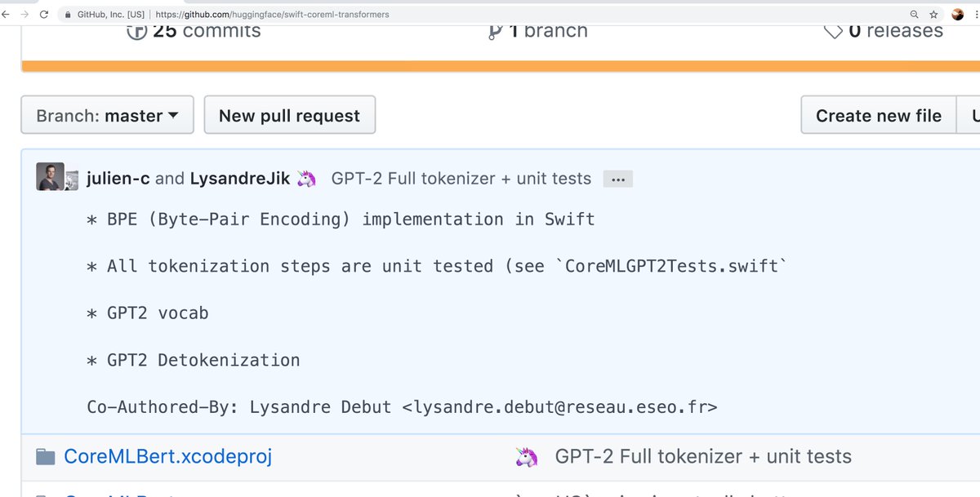Click the BPE (Byte-Pair Encoding) implementation line
Image resolution: width=980 pixels, height=497 pixels.
(341, 220)
